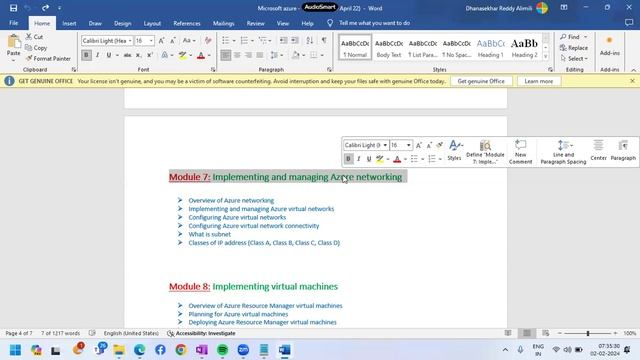The width and height of the screenshot is (640, 360).
Task: Switch to Print Layout view in the status bar
Action: [527, 333]
